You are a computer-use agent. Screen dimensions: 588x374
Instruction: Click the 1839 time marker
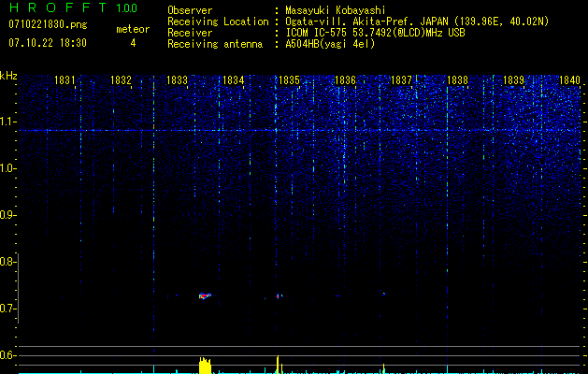[x=513, y=80]
